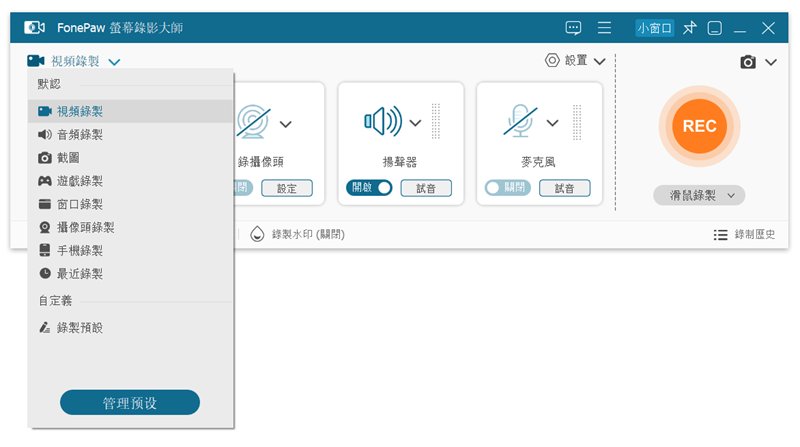Click the 錄攝像頭 label text

(x=261, y=162)
